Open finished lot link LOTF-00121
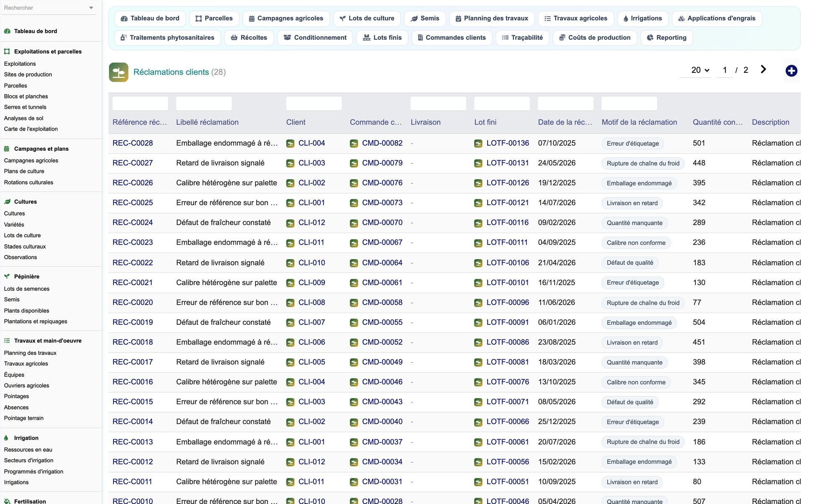815x504 pixels. [508, 203]
